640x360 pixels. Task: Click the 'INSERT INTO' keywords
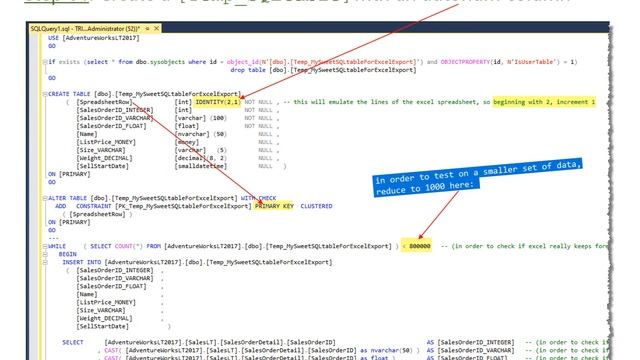pyautogui.click(x=82, y=262)
